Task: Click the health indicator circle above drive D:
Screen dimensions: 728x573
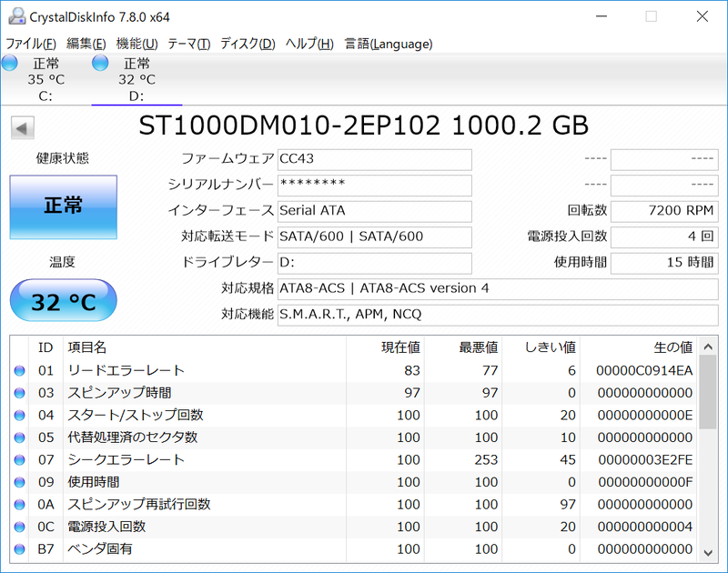Action: [x=98, y=63]
